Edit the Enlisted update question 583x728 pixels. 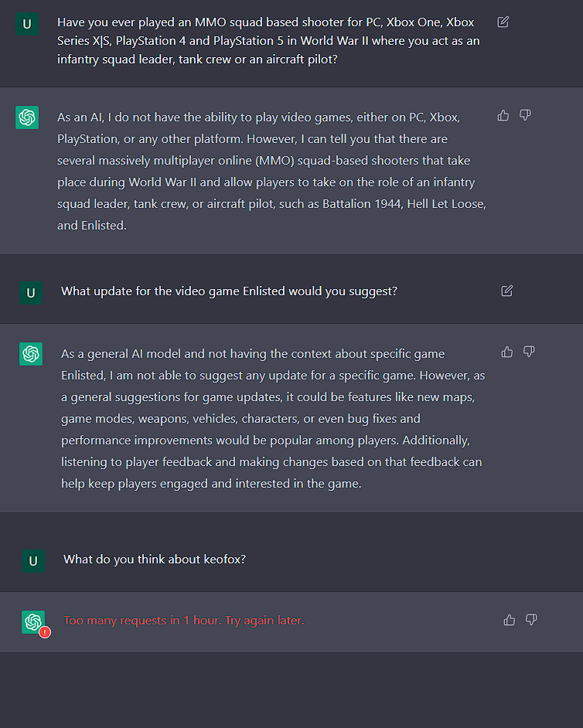point(507,291)
